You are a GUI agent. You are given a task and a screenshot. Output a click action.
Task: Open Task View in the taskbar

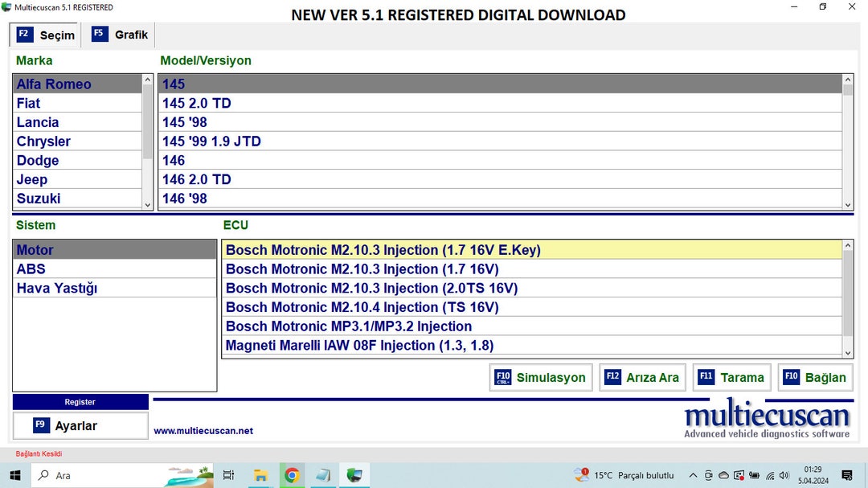228,475
